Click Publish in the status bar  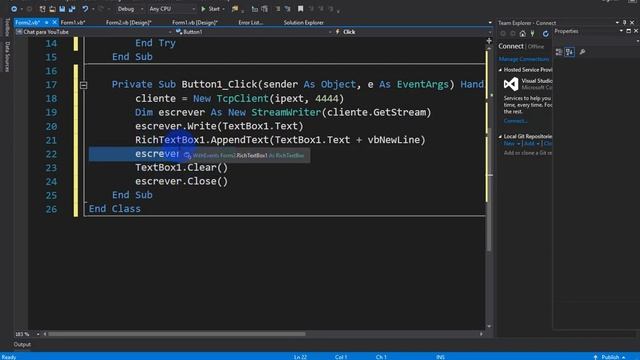click(x=609, y=357)
